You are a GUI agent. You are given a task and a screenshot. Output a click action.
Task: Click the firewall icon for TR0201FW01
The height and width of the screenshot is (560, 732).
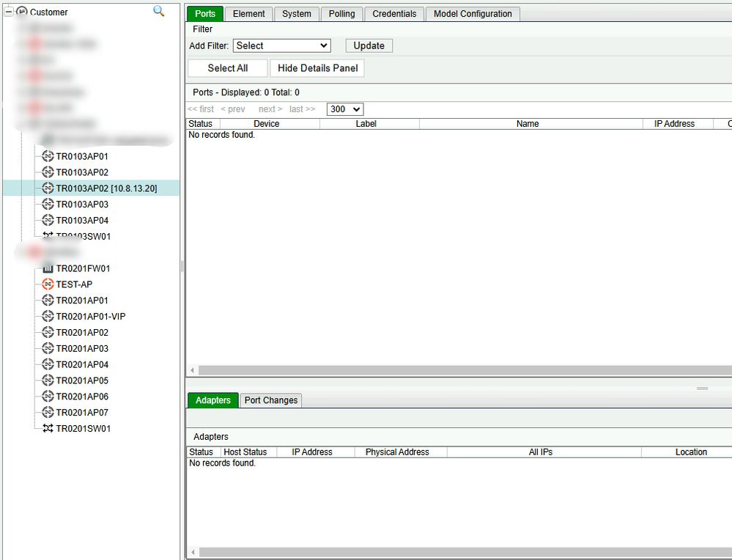[48, 268]
